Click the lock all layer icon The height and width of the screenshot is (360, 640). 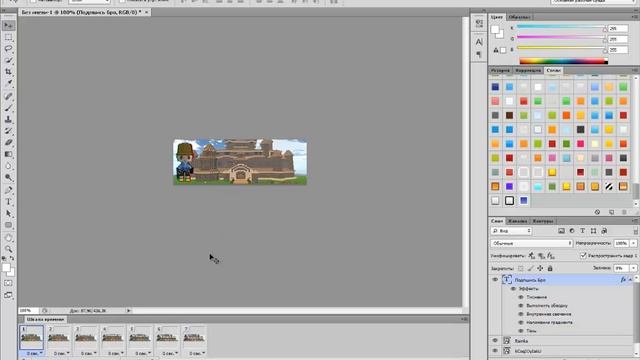[550, 268]
